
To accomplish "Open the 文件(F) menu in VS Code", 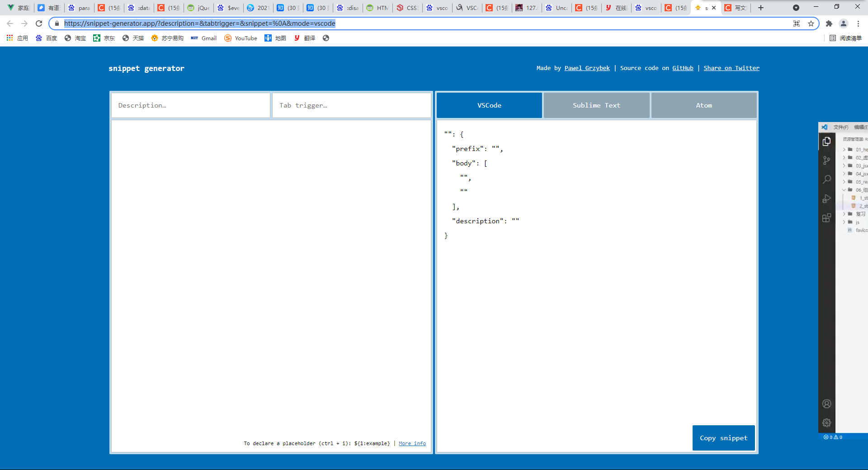I will 840,127.
